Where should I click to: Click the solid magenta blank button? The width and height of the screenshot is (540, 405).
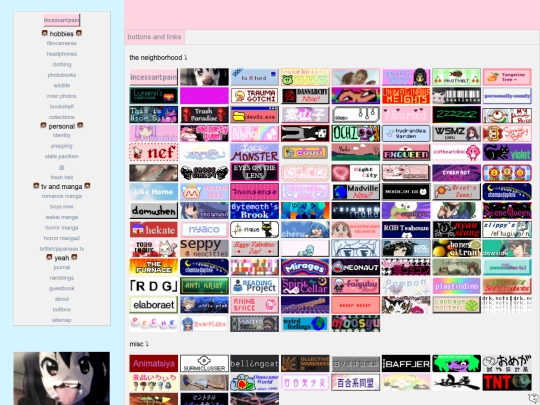(x=204, y=96)
